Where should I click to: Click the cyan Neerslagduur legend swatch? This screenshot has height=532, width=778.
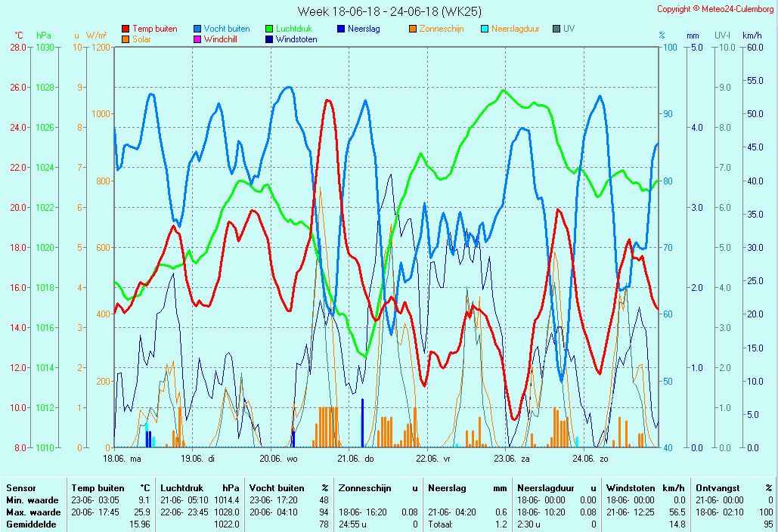click(485, 29)
